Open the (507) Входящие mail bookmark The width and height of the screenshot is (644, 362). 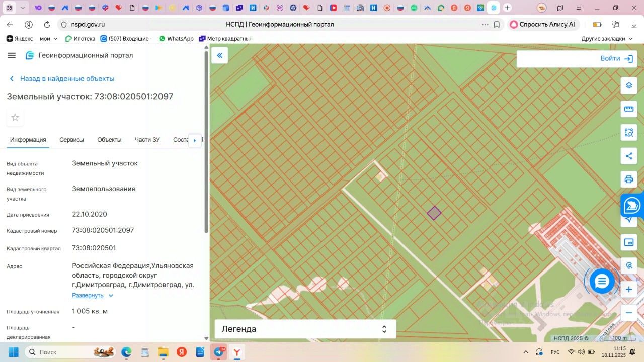coord(125,39)
